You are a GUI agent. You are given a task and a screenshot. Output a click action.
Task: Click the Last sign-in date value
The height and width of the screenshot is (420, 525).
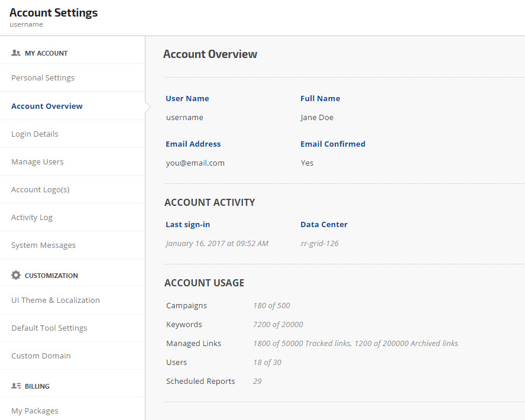tap(217, 243)
